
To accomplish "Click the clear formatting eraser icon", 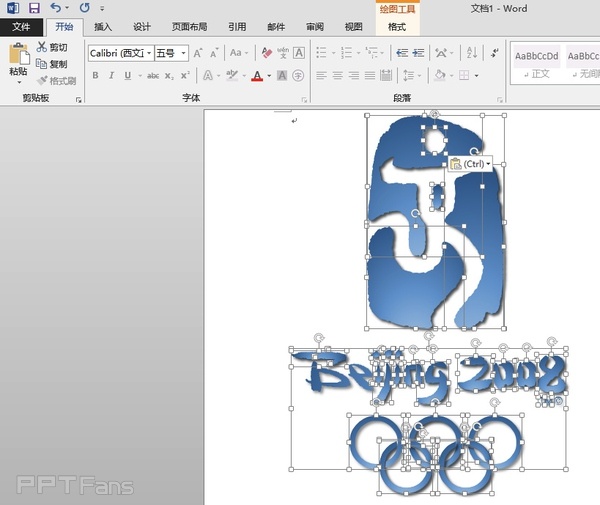I will pos(267,52).
